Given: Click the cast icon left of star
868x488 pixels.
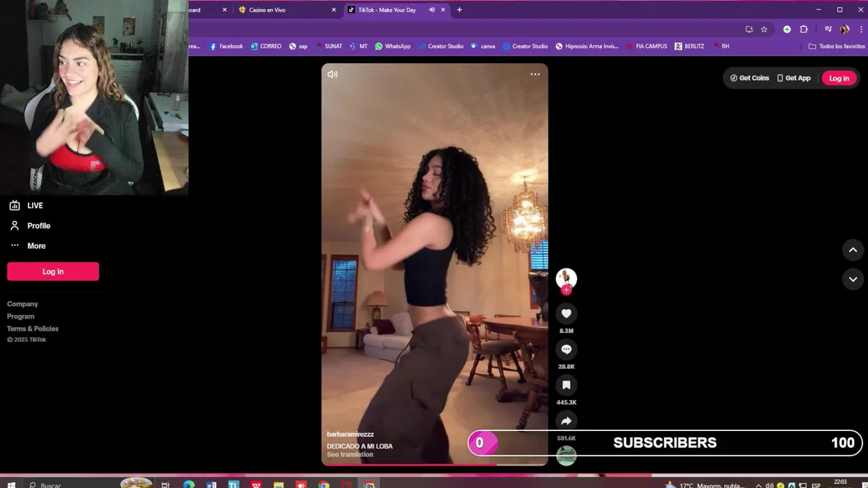Looking at the screenshot, I should pyautogui.click(x=749, y=29).
